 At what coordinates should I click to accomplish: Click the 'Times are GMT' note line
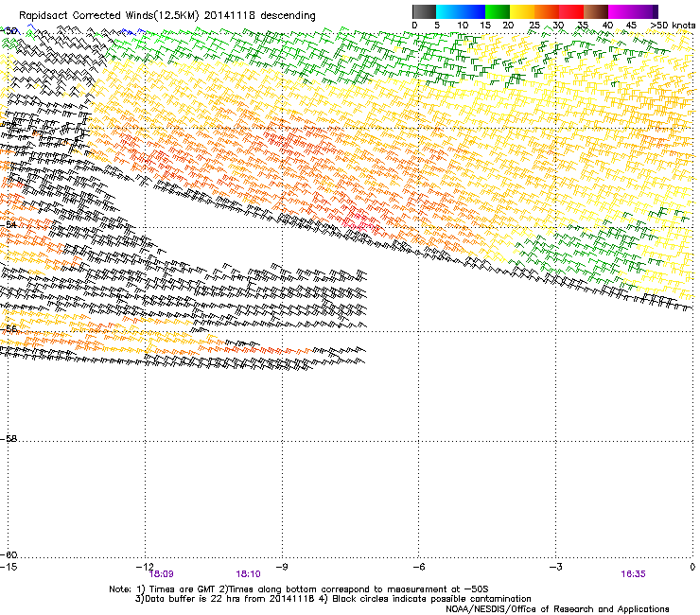pos(299,589)
